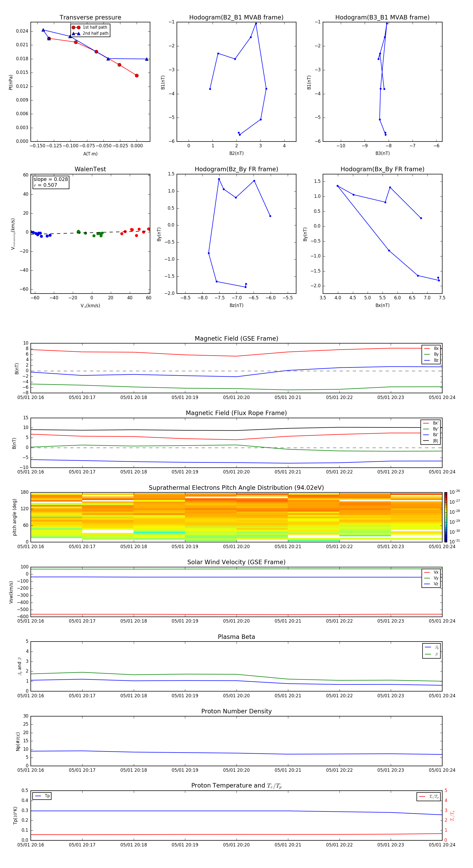Click 'B3(nT)' x-axis label
This screenshot has width=473, height=868.
click(382, 153)
